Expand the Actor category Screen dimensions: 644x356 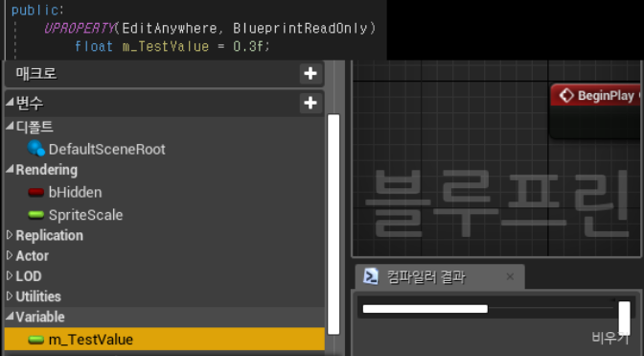pos(10,255)
